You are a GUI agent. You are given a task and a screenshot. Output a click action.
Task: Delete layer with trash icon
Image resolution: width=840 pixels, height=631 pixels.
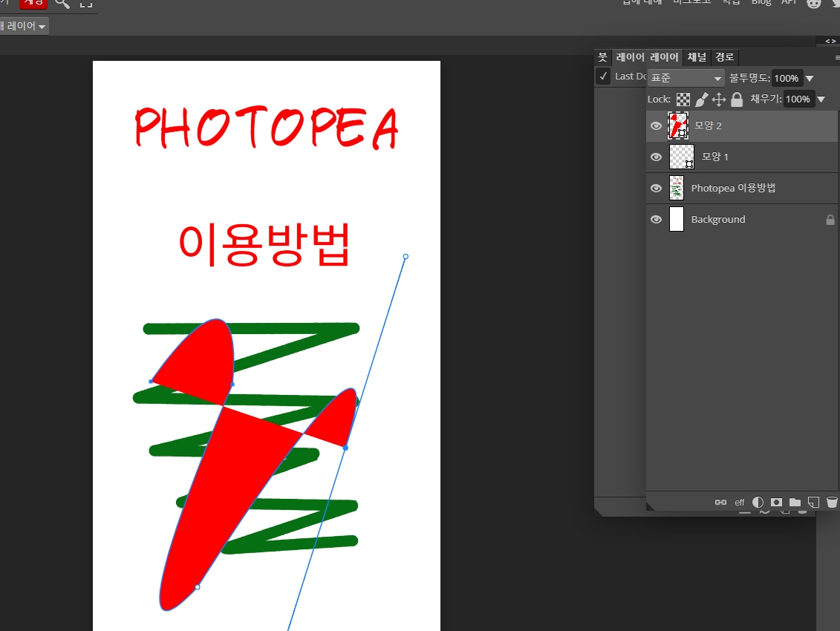[831, 502]
